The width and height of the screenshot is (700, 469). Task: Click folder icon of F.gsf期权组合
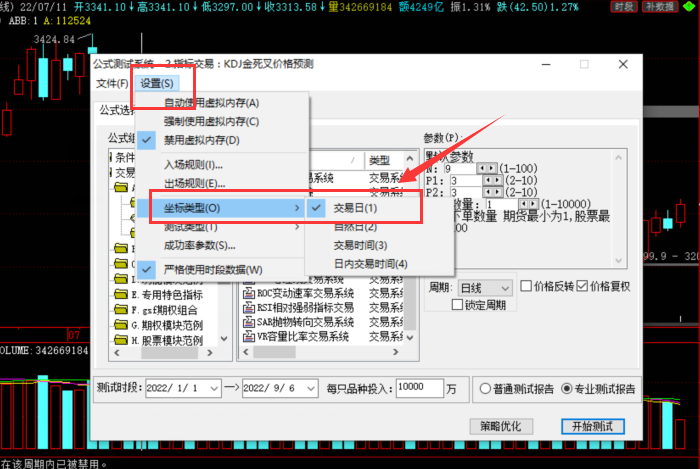tap(121, 309)
